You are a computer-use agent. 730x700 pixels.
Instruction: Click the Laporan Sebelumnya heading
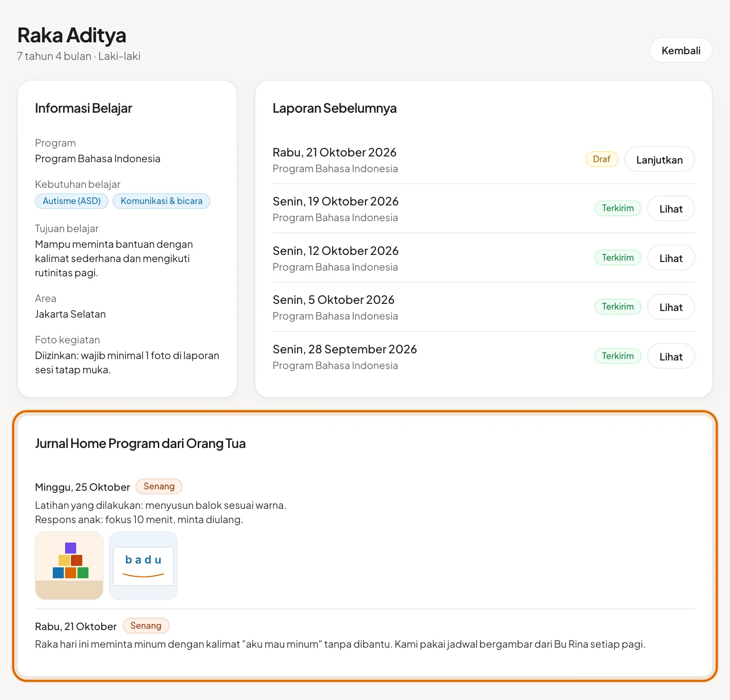335,108
